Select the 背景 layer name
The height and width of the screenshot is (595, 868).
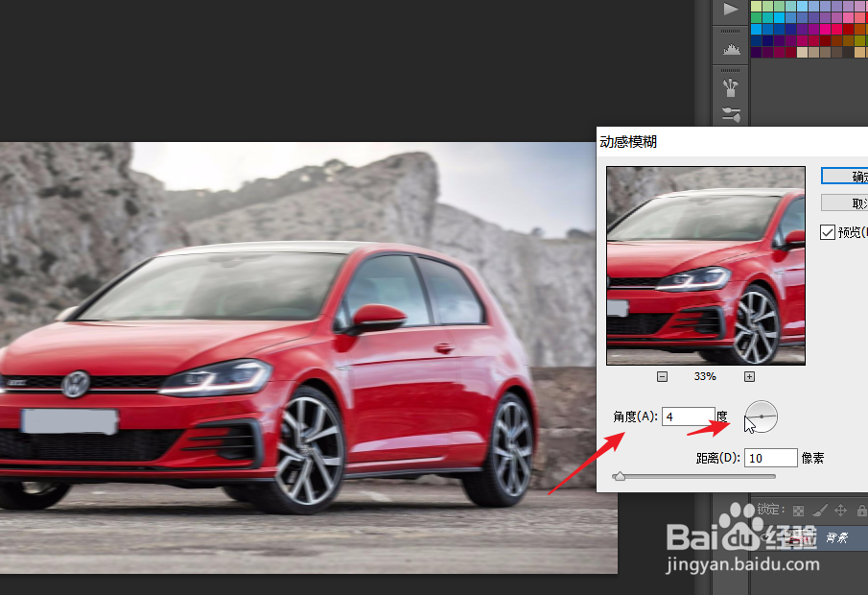(836, 537)
